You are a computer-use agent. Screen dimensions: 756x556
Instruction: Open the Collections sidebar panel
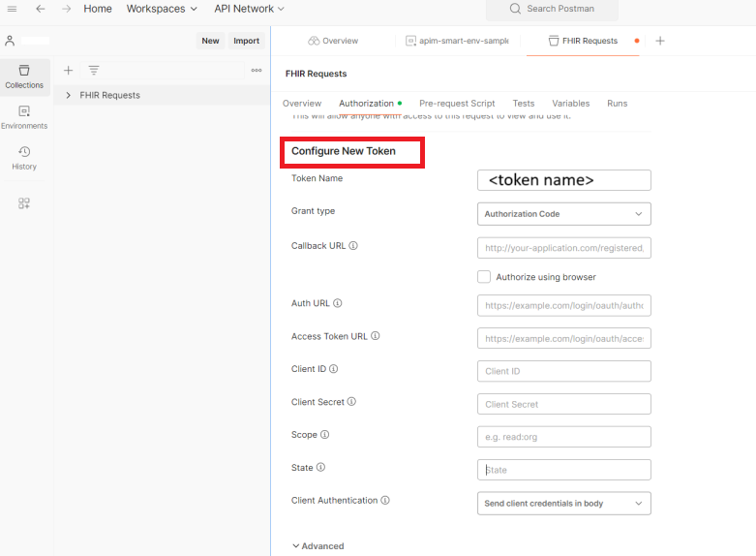[24, 77]
